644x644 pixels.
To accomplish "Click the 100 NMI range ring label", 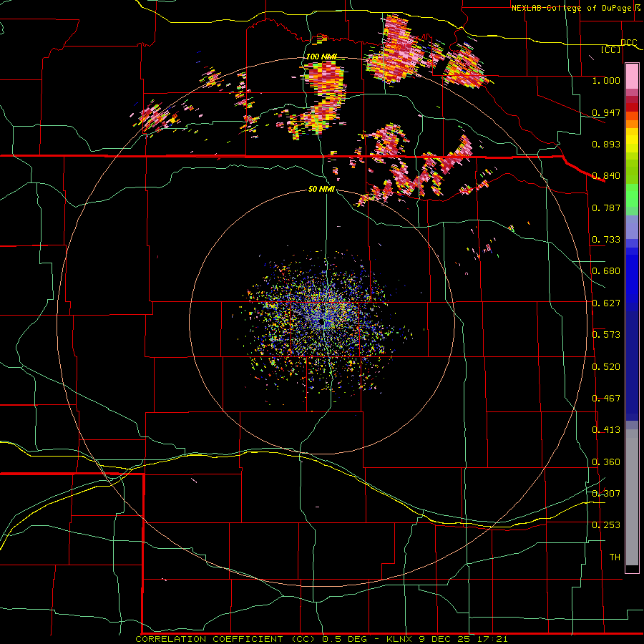I will pos(321,57).
